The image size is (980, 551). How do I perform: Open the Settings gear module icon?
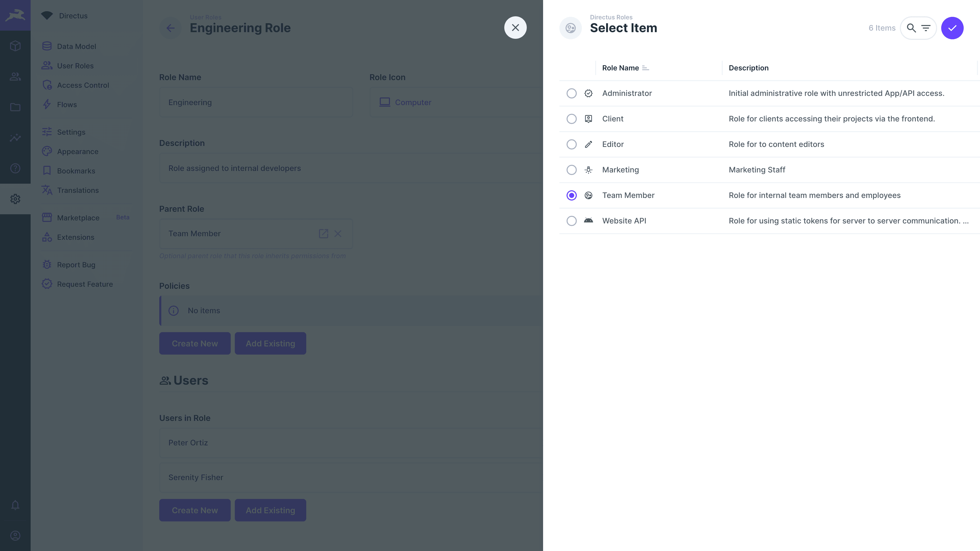[x=15, y=199]
